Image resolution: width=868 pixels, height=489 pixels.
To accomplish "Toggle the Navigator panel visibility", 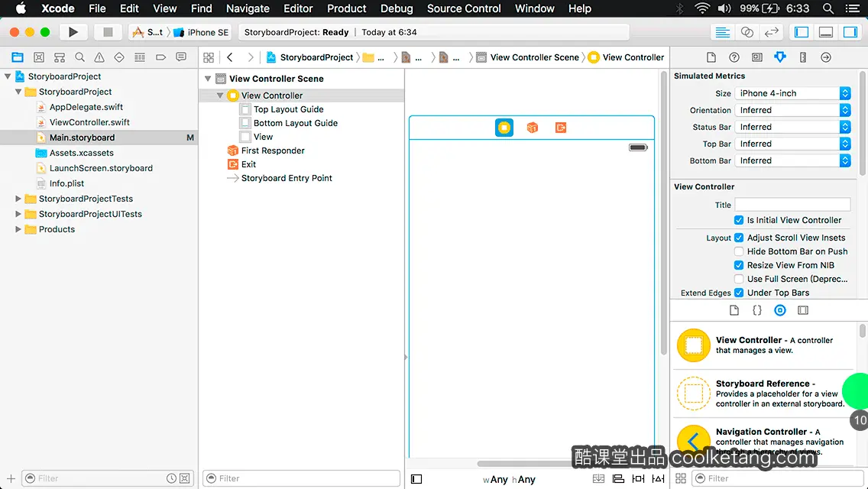I will [x=801, y=32].
